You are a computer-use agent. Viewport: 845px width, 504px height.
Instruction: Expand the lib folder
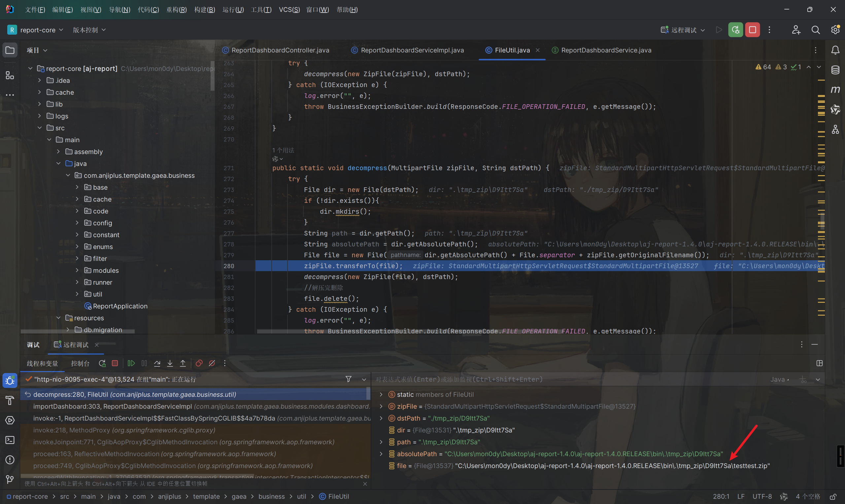coord(39,104)
